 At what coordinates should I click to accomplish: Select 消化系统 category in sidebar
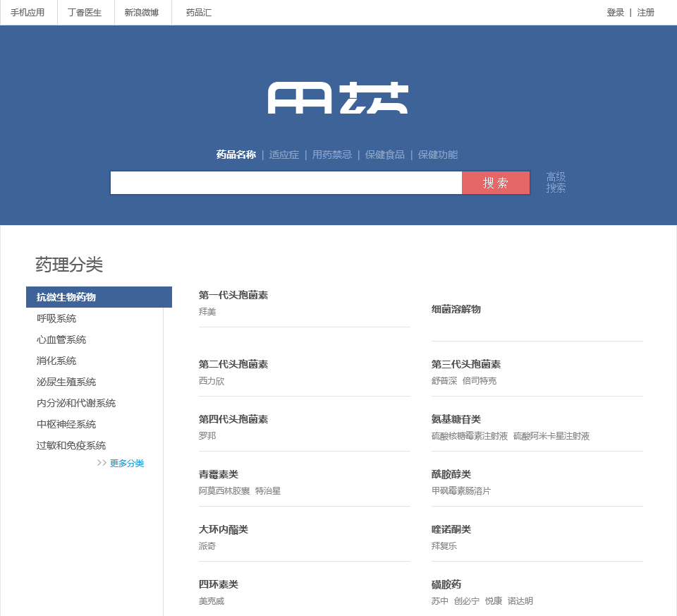(56, 361)
